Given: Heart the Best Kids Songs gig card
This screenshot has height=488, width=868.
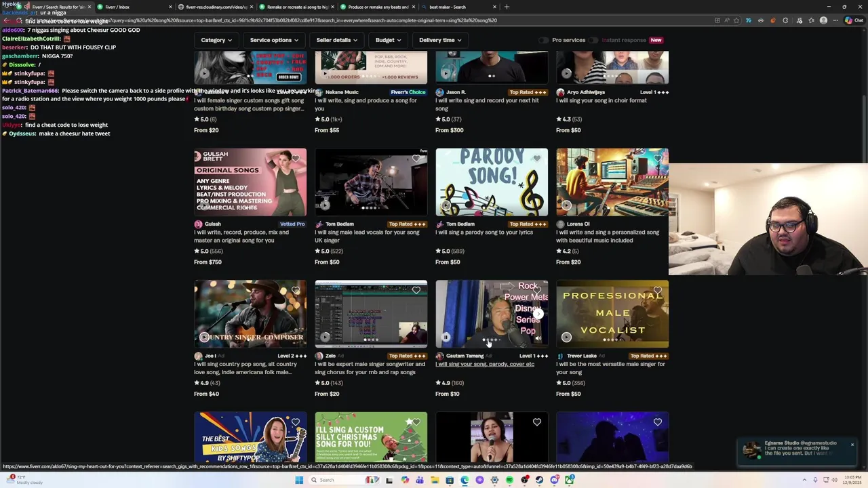Looking at the screenshot, I should point(296,422).
